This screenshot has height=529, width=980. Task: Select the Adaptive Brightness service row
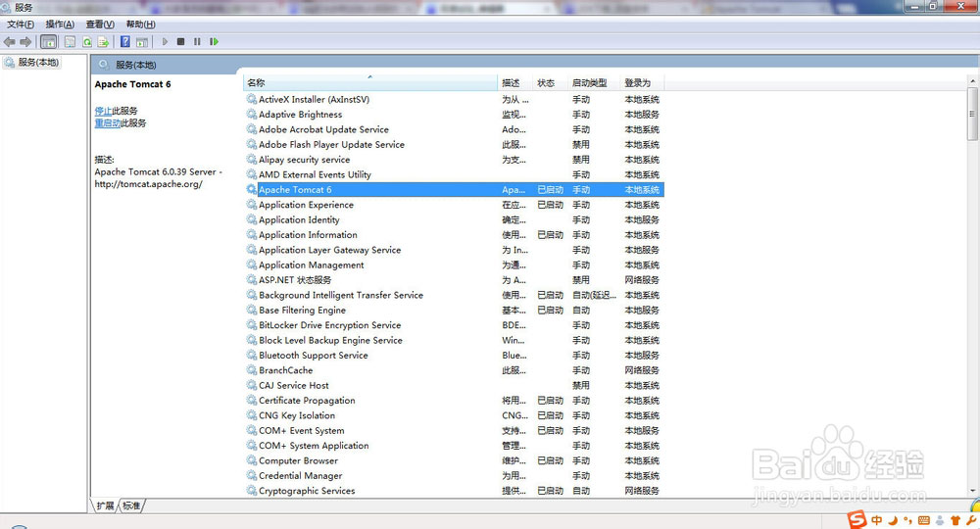[454, 115]
